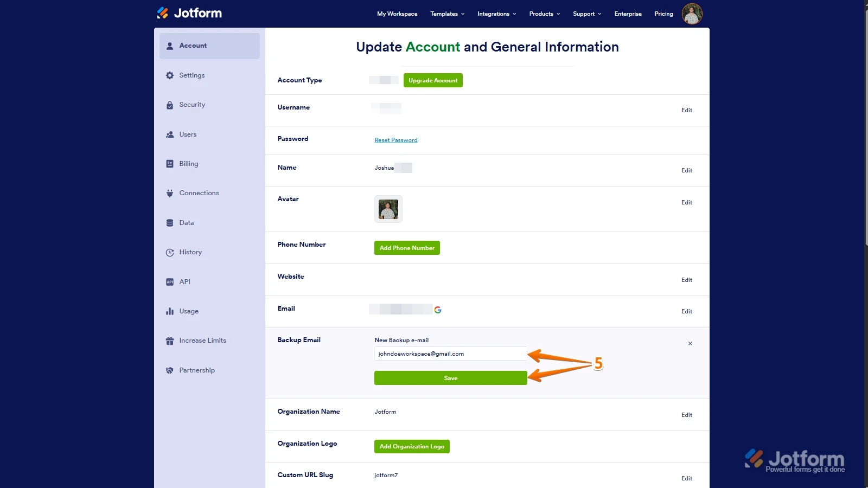Click the Reset Password link
The height and width of the screenshot is (488, 868).
click(x=396, y=140)
